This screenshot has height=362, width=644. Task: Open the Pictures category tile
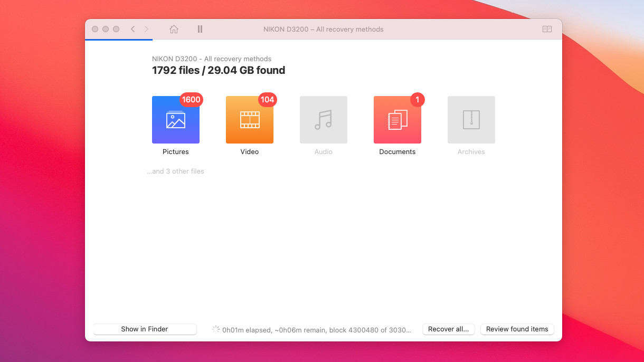(x=176, y=120)
